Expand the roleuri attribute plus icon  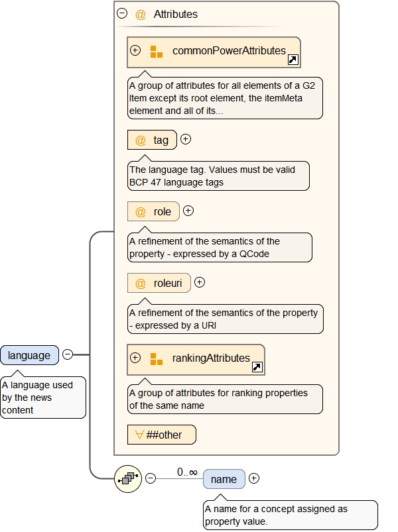point(200,282)
